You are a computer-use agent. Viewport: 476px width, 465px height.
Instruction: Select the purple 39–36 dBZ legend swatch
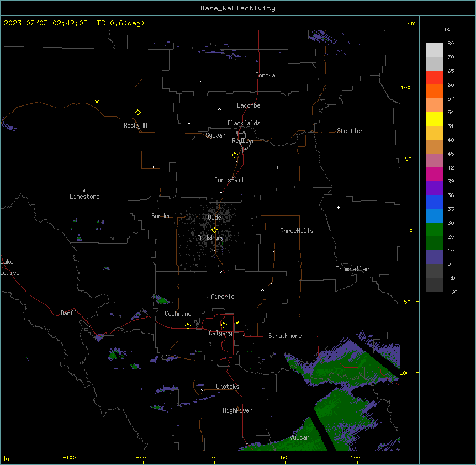(434, 188)
